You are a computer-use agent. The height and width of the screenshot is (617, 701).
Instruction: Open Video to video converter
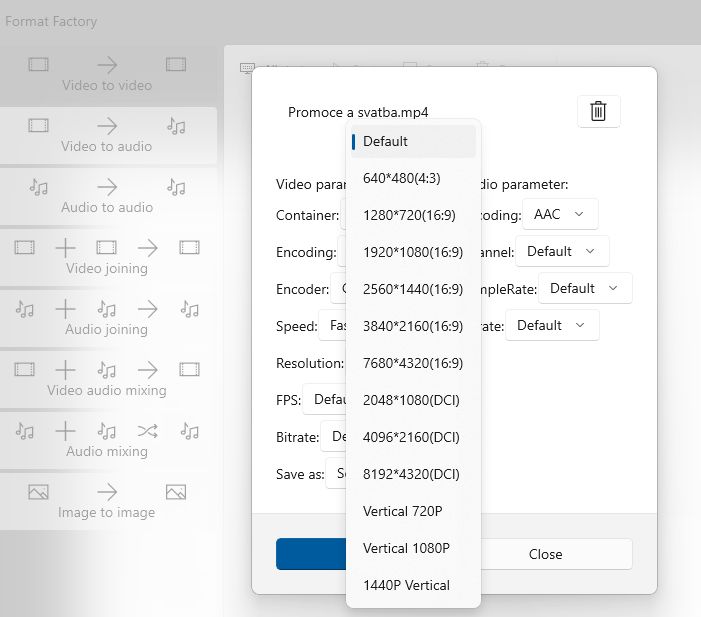pyautogui.click(x=107, y=75)
